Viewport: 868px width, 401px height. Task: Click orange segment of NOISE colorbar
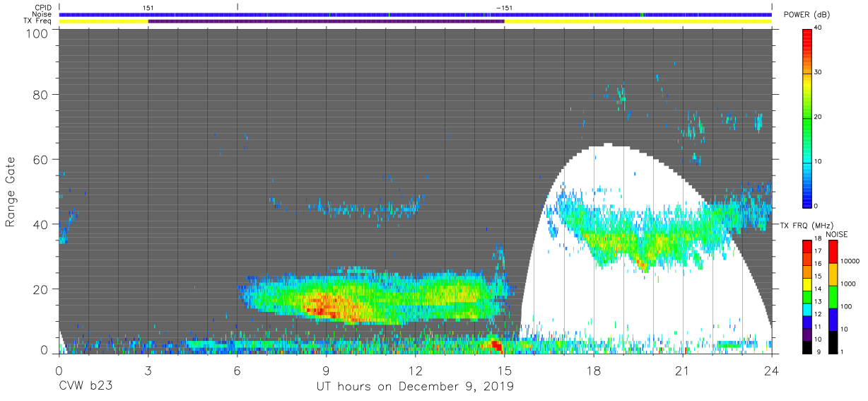pos(832,274)
